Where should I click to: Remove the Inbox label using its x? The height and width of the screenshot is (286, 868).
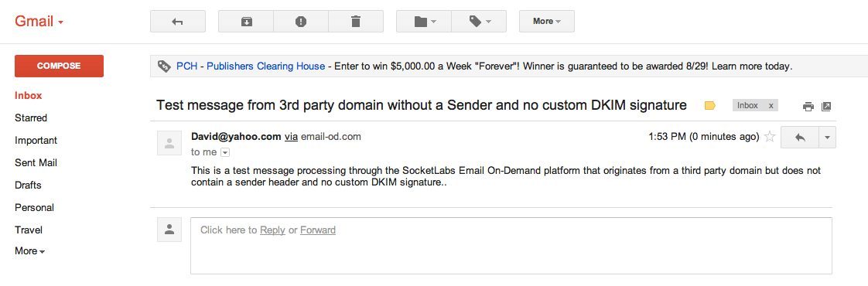[x=771, y=106]
